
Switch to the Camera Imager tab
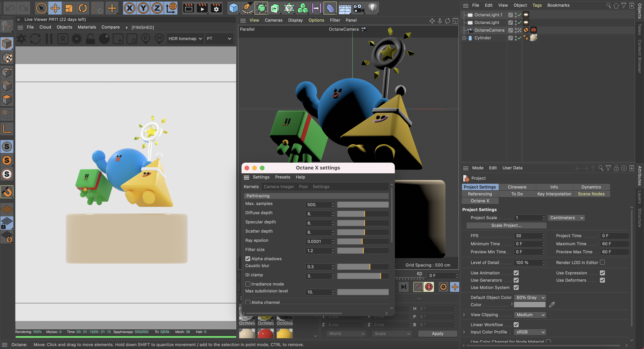point(279,187)
